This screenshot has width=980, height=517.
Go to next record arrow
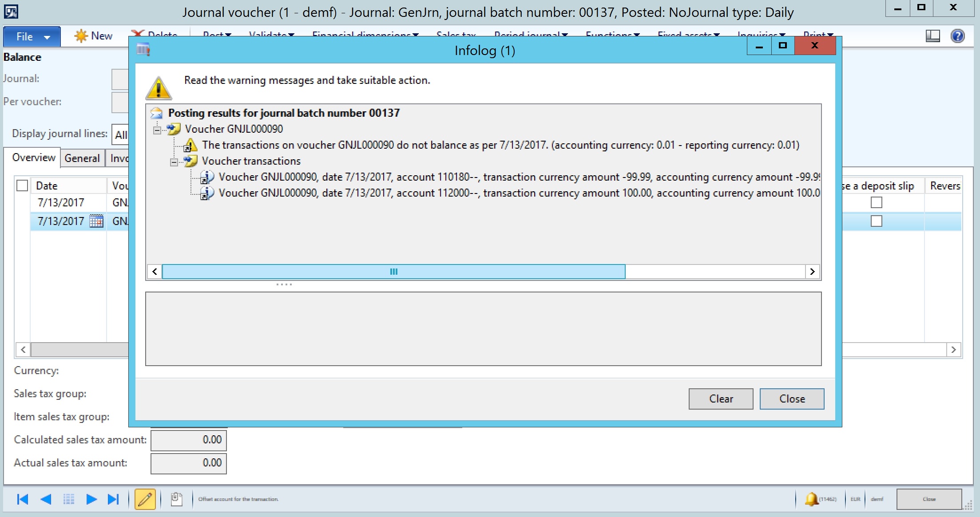click(x=91, y=499)
